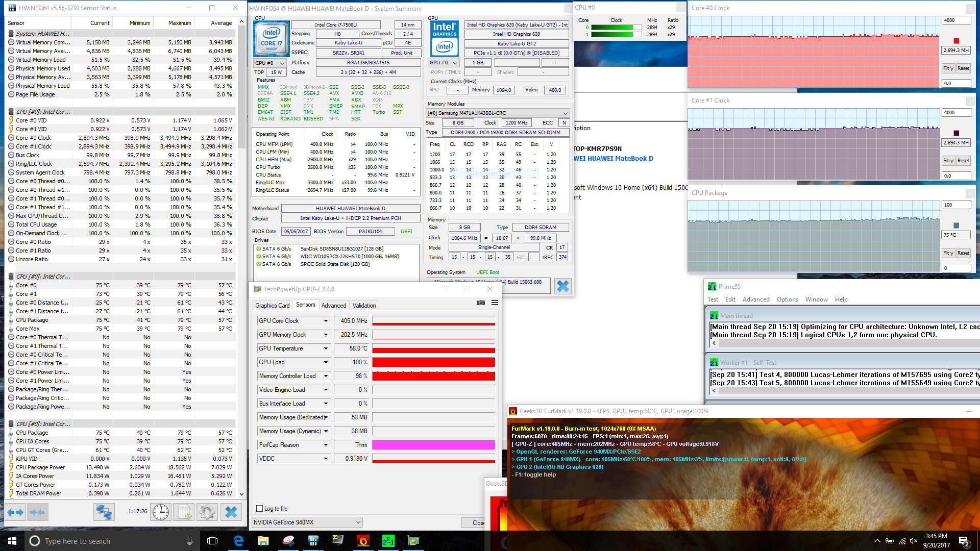
Task: Expand the GPU Core Clock sensor dropdown
Action: (326, 321)
